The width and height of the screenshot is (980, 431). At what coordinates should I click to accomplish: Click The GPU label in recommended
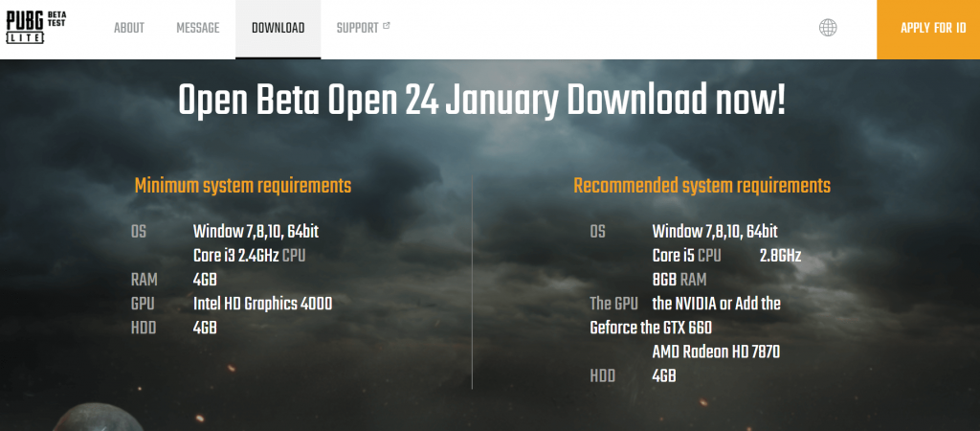click(613, 304)
